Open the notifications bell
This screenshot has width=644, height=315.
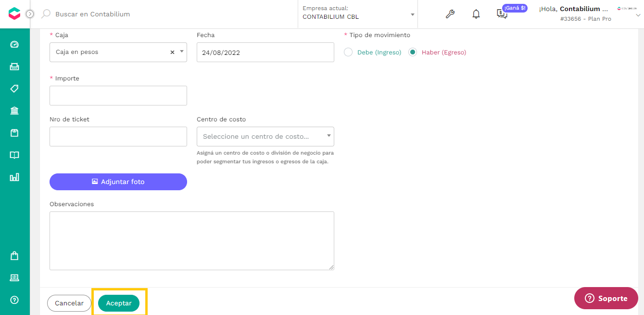pyautogui.click(x=476, y=14)
